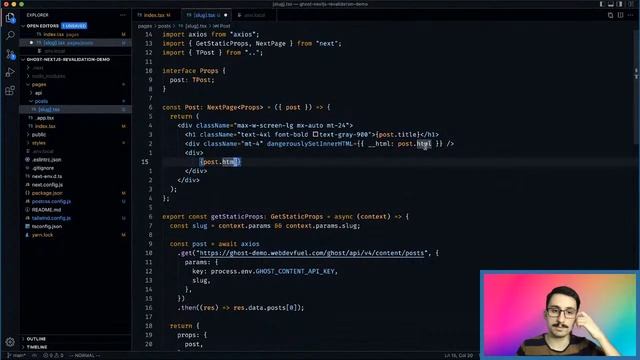
Task: Open the editor's more actions ellipsis
Action: click(x=631, y=15)
